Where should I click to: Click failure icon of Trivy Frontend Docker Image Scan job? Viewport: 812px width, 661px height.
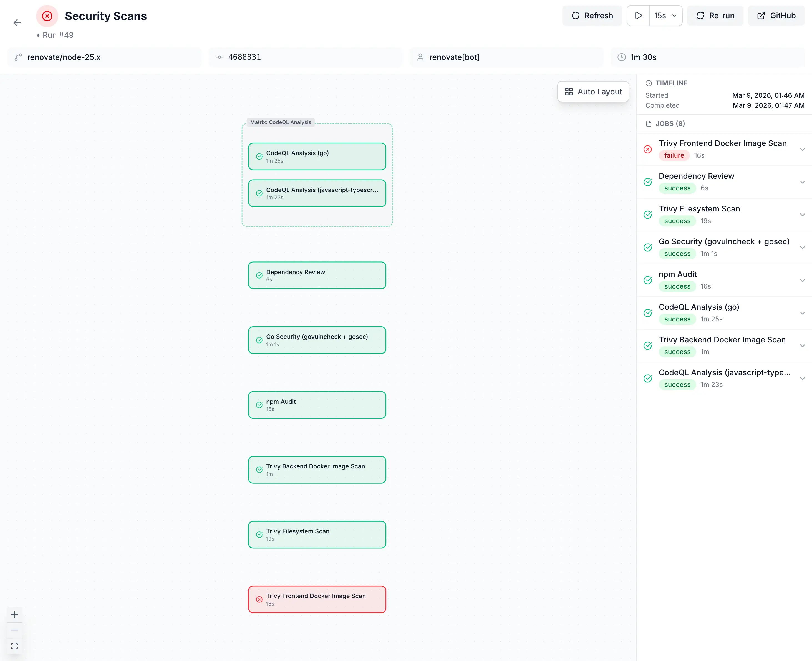[x=647, y=149]
